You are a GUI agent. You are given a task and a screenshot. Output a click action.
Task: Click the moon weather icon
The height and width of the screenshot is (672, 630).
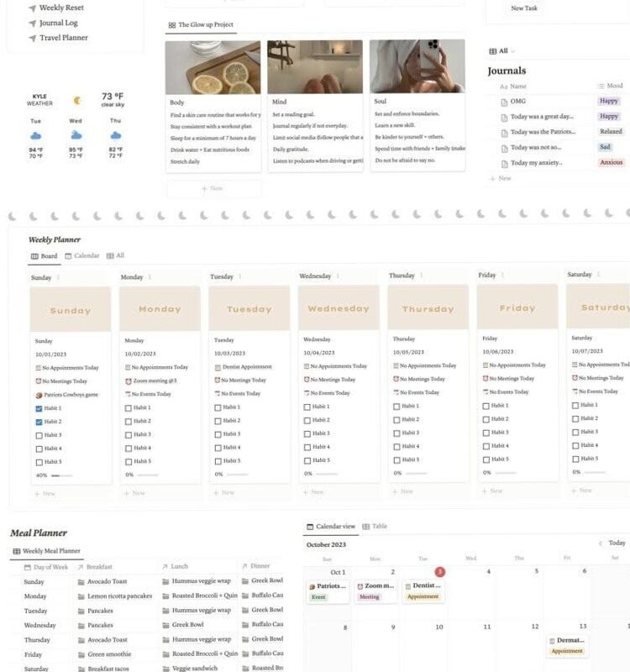pos(77,100)
